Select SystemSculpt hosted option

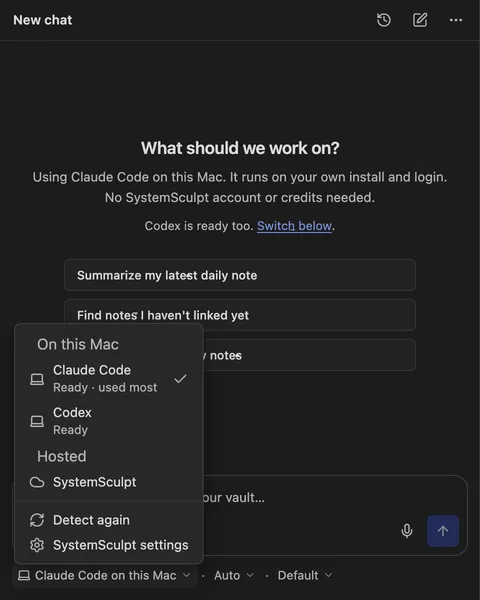pyautogui.click(x=109, y=482)
